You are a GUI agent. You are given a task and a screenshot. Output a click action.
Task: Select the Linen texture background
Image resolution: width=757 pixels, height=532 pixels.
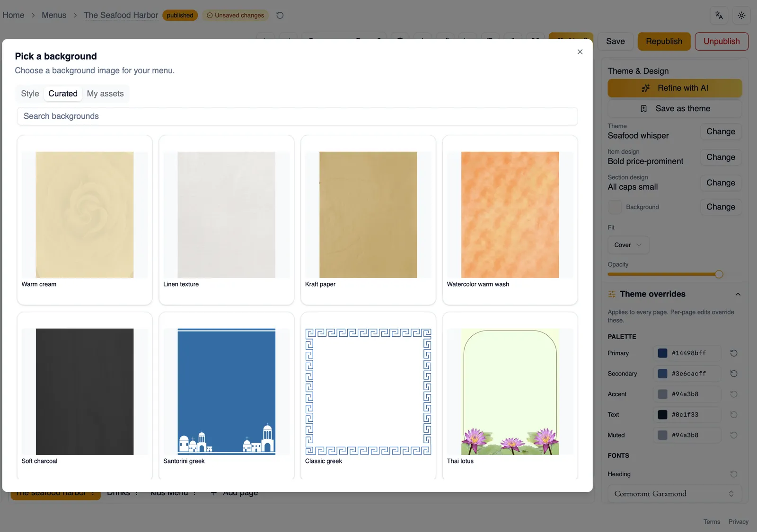click(x=227, y=220)
